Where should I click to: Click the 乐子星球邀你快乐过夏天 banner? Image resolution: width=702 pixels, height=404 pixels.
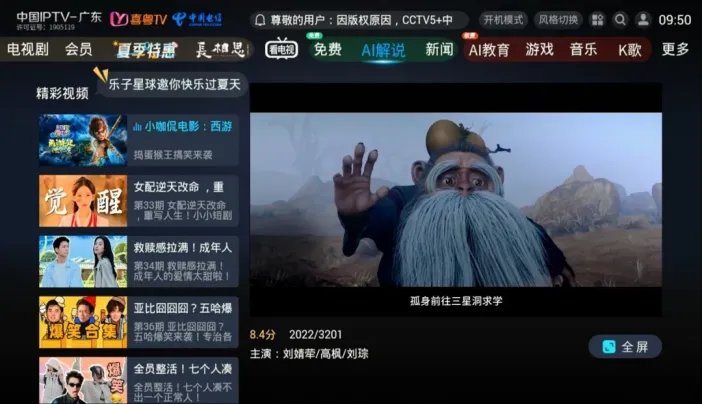(174, 84)
